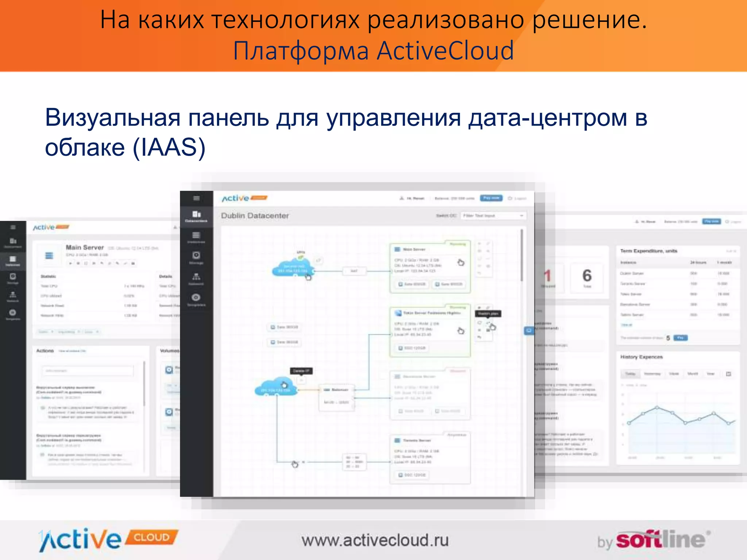Select Today tab in History Expences
The height and width of the screenshot is (560, 747).
point(630,374)
